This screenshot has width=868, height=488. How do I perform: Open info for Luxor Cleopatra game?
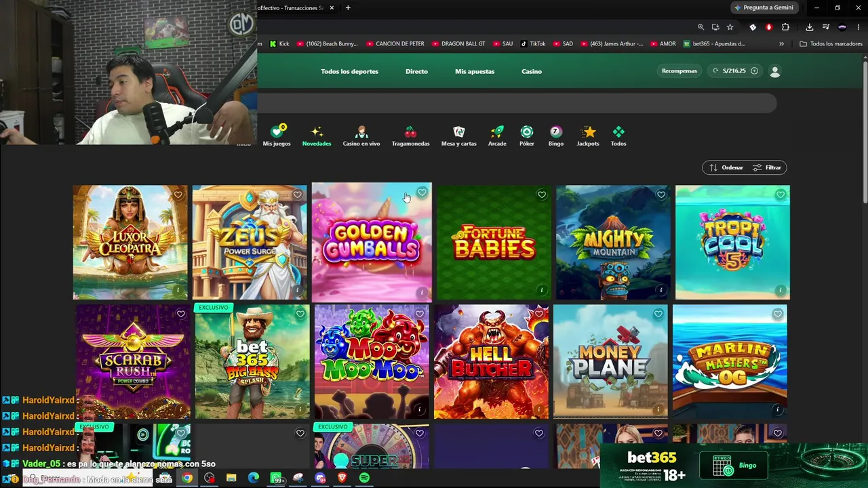pos(178,290)
